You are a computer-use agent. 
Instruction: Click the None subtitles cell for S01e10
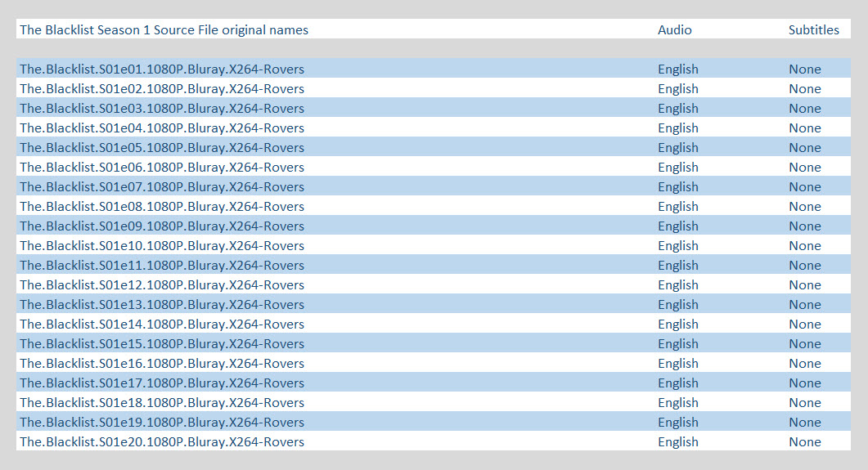(x=805, y=246)
